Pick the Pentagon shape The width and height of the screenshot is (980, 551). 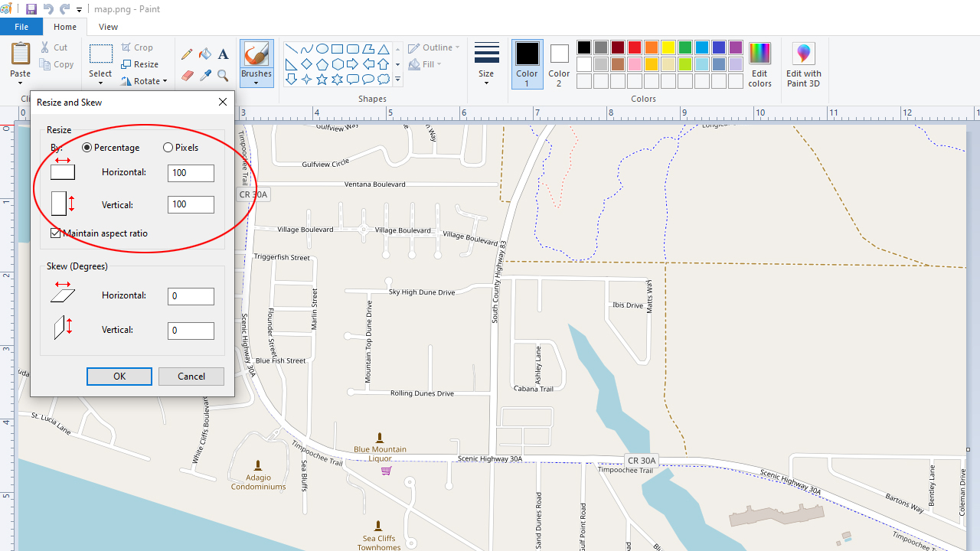point(322,64)
